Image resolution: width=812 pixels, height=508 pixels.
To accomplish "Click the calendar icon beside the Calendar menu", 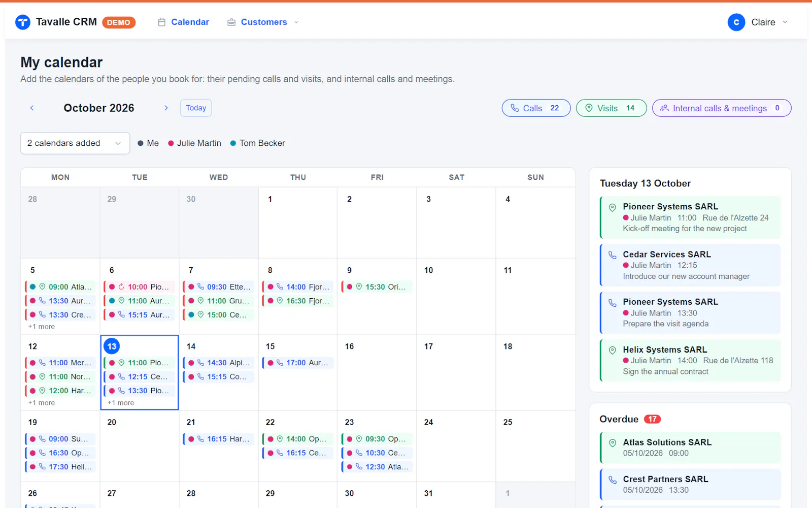I will pyautogui.click(x=162, y=22).
